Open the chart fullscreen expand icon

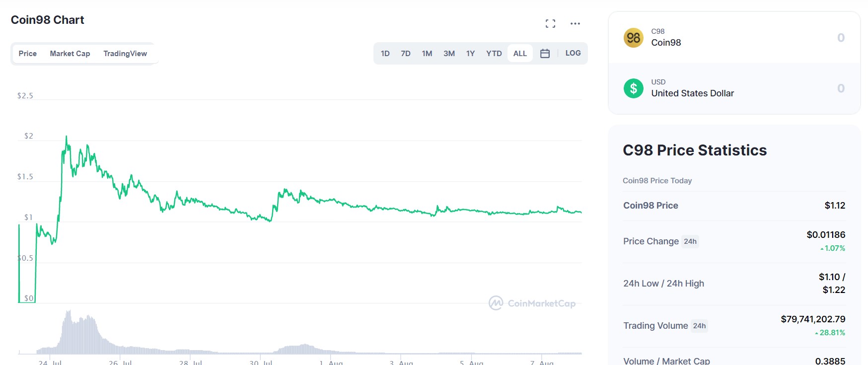click(550, 23)
